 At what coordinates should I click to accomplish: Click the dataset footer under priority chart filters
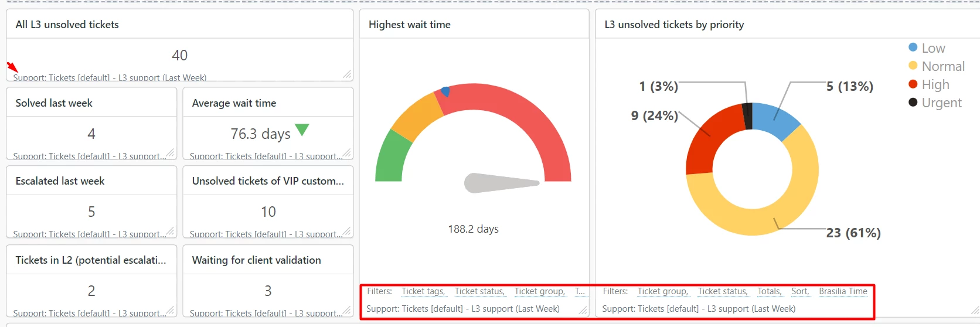click(699, 309)
